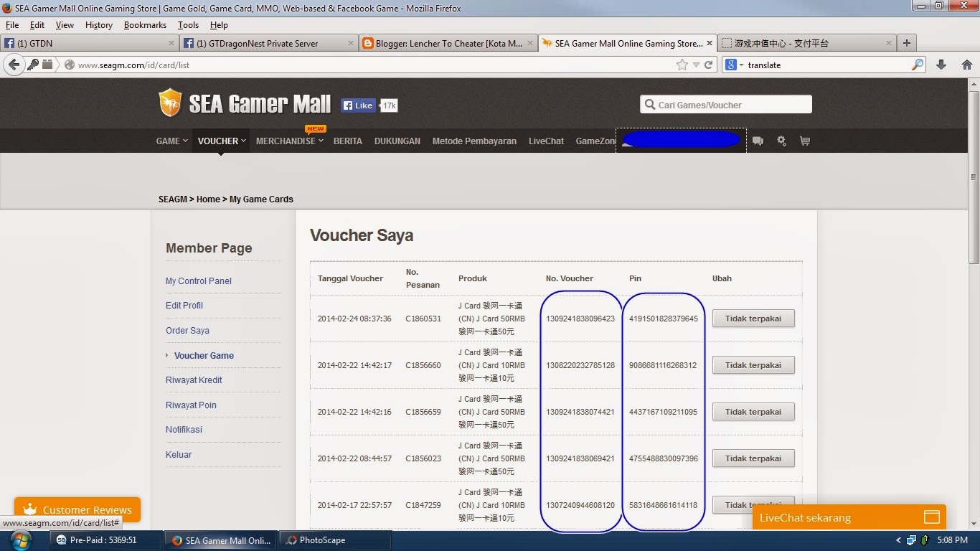Open My Control Panel in the sidebar

click(199, 281)
